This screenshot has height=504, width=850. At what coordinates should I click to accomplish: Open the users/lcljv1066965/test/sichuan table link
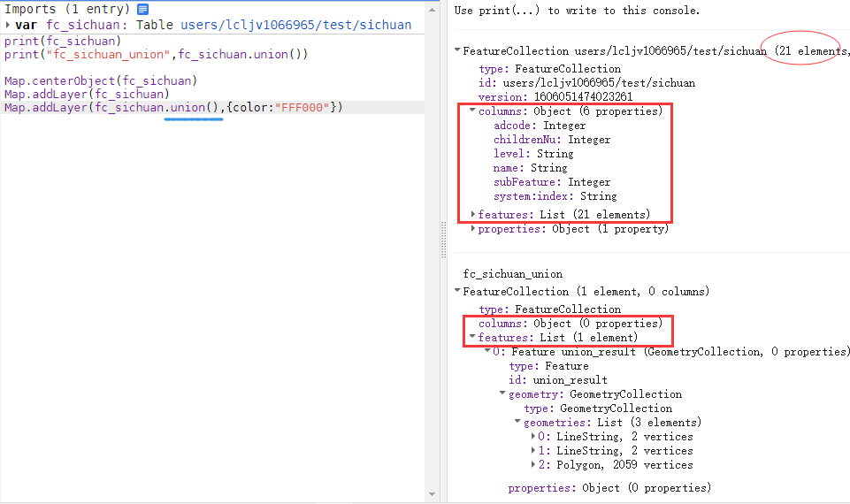point(296,25)
